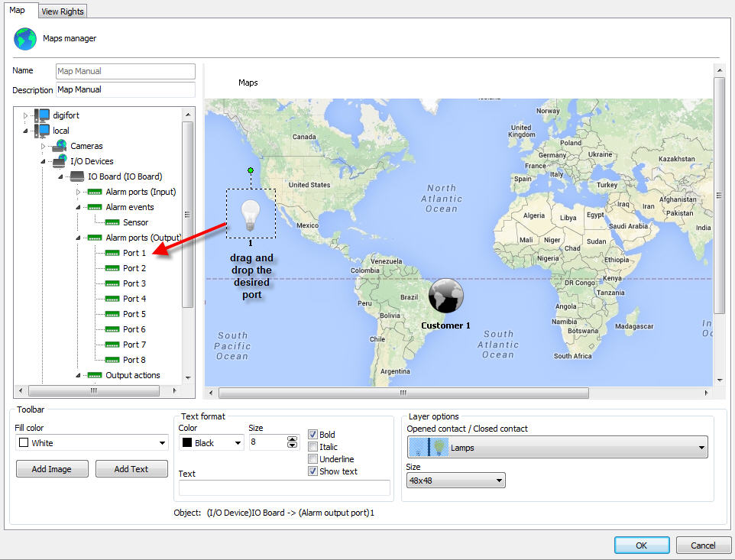Click the Alarm ports (Input) green icon
Image resolution: width=735 pixels, height=560 pixels.
pos(95,192)
